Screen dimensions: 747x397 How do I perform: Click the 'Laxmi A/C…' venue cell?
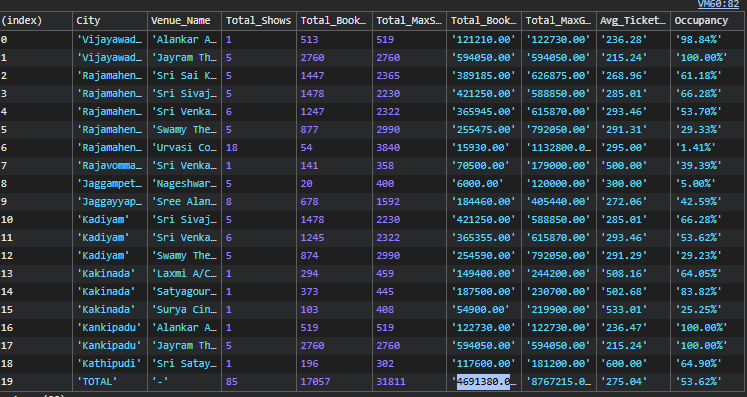coord(184,274)
